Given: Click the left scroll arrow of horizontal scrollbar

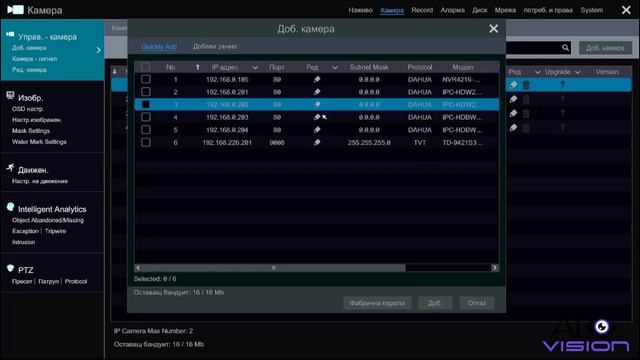Looking at the screenshot, I should pyautogui.click(x=138, y=268).
